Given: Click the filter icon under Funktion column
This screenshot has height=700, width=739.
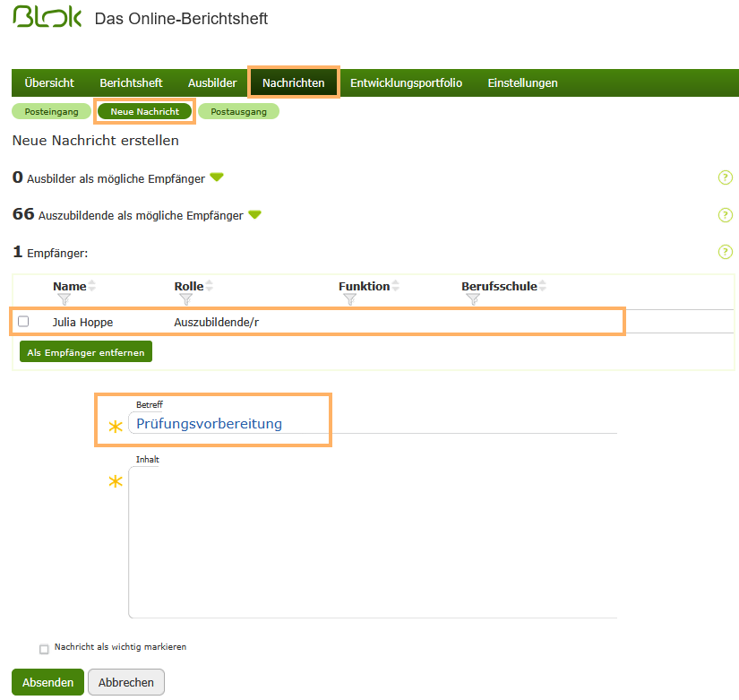Looking at the screenshot, I should [x=350, y=300].
